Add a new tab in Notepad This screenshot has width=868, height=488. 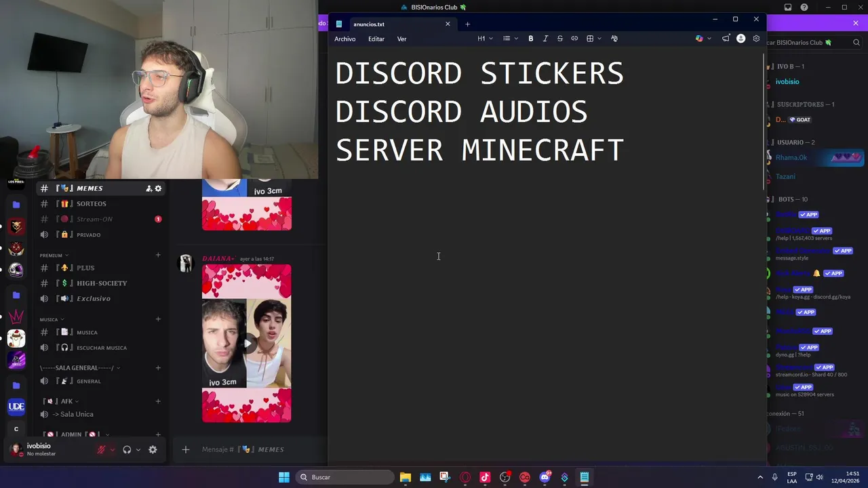(x=467, y=24)
